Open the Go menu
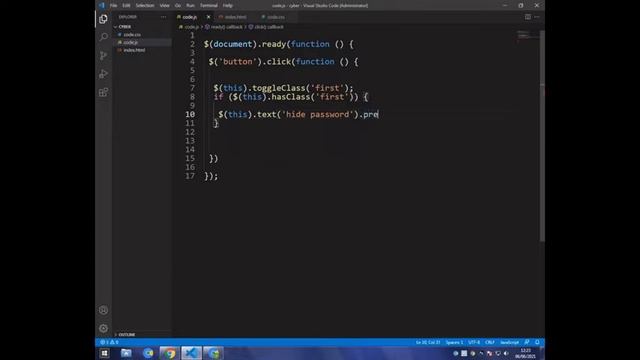Viewport: 640px width, 360px height. (x=178, y=6)
